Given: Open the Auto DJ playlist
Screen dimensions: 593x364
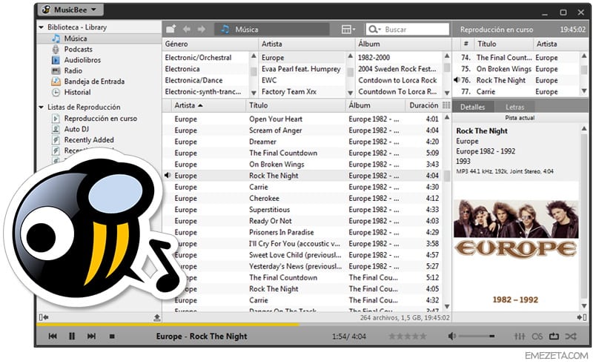Looking at the screenshot, I should click(x=76, y=129).
